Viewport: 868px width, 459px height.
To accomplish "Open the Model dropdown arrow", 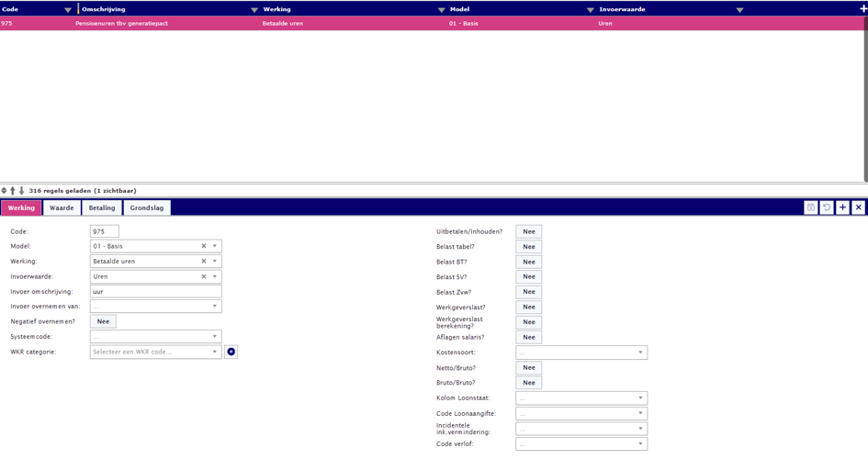I will pyautogui.click(x=215, y=246).
